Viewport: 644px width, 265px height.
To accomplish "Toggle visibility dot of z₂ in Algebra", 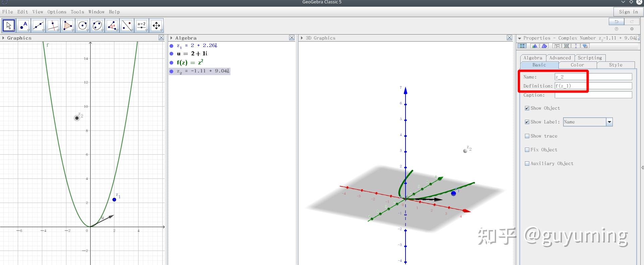I will [171, 71].
